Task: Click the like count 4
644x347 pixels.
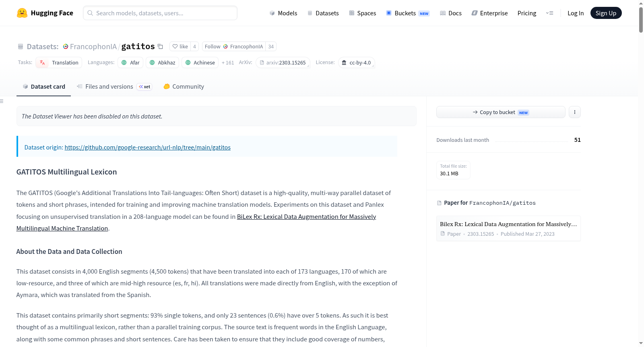Action: pyautogui.click(x=194, y=46)
